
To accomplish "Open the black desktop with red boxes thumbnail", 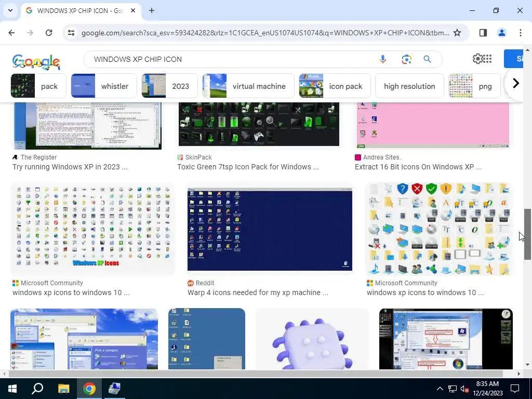I will pos(446,339).
